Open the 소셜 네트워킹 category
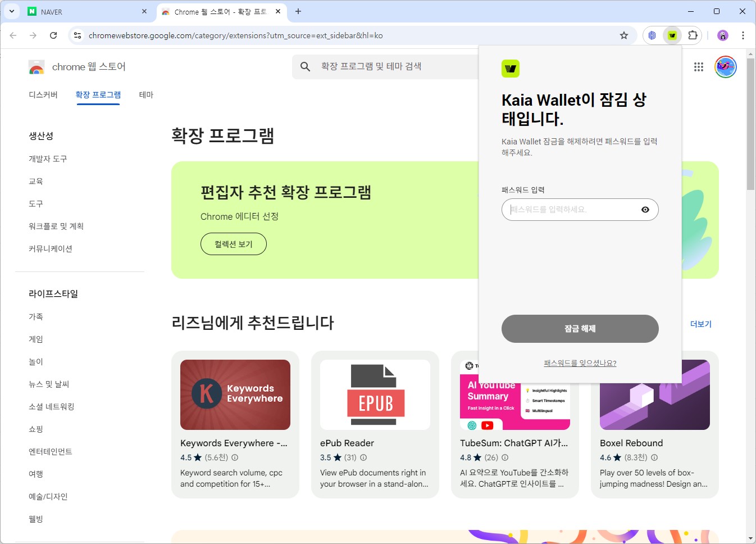The image size is (756, 544). tap(52, 407)
